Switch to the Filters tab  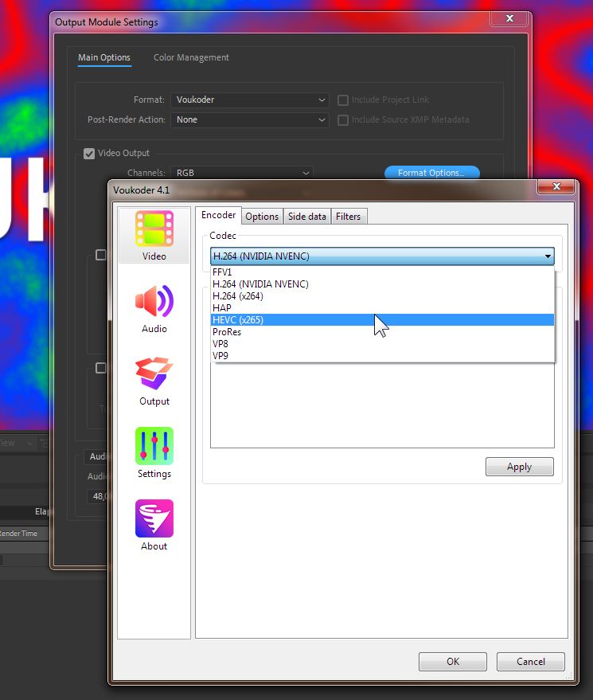tap(348, 217)
